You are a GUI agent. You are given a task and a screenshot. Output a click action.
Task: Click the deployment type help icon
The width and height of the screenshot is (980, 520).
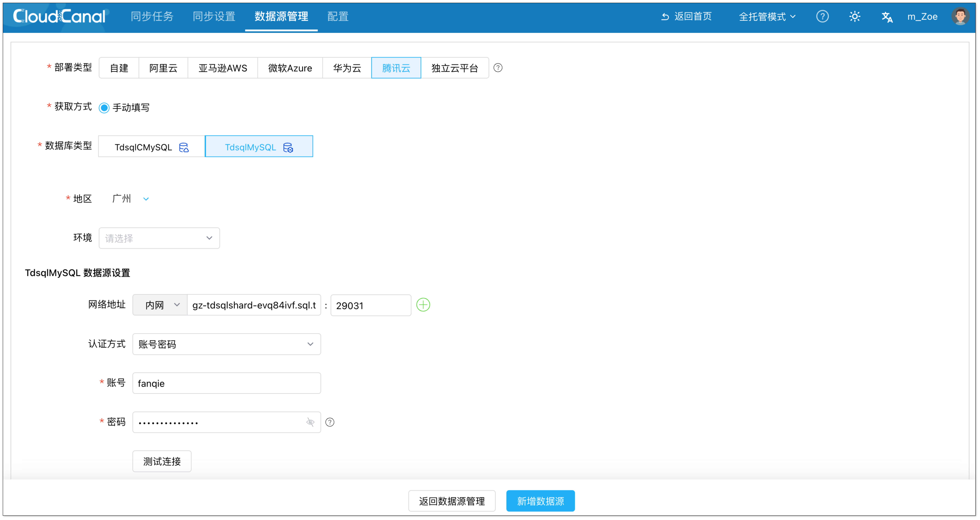pyautogui.click(x=498, y=68)
